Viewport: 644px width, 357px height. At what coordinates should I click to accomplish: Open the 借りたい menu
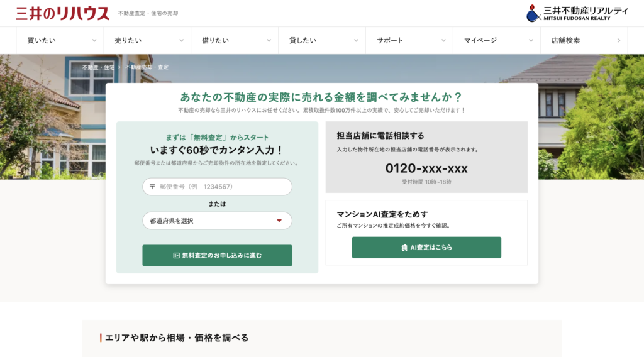pyautogui.click(x=235, y=41)
